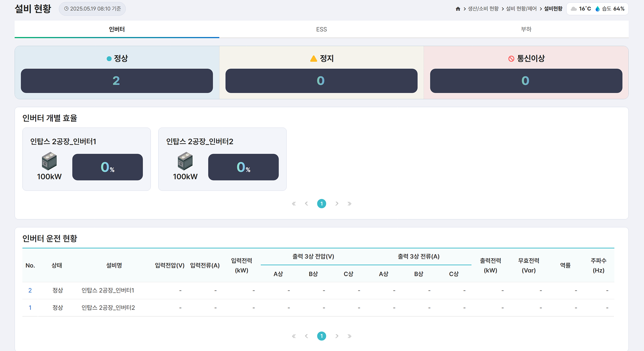Click the 정지 warning triangle icon

click(x=313, y=59)
